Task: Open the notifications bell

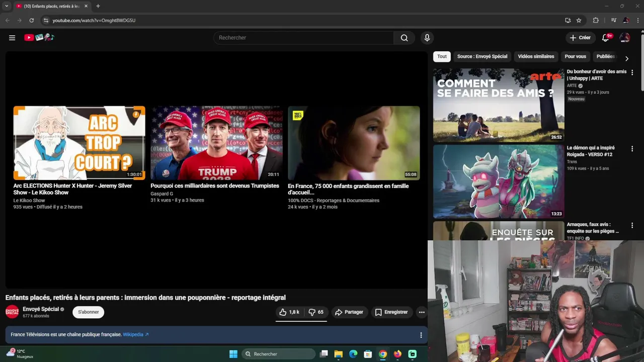Action: [606, 38]
